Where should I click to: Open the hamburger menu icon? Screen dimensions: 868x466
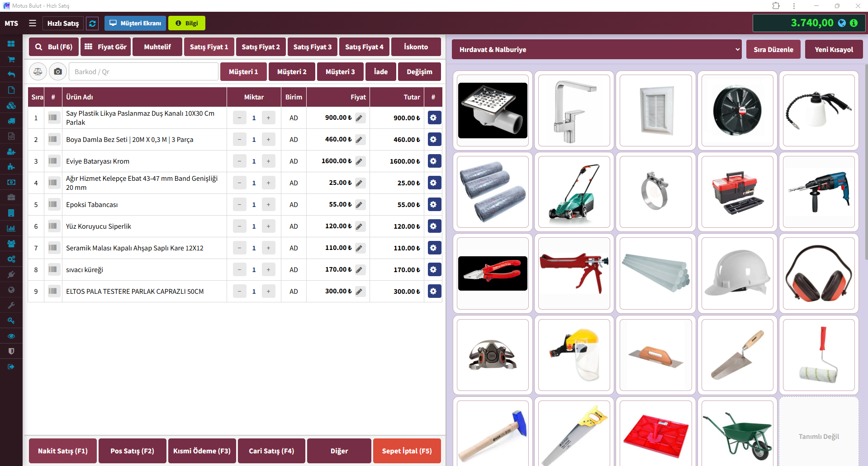33,23
